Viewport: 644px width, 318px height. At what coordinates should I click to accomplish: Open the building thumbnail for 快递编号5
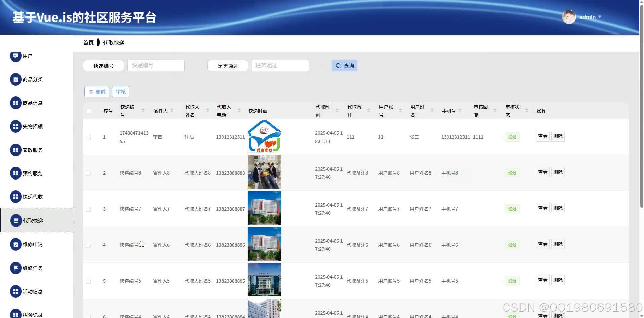(265, 280)
